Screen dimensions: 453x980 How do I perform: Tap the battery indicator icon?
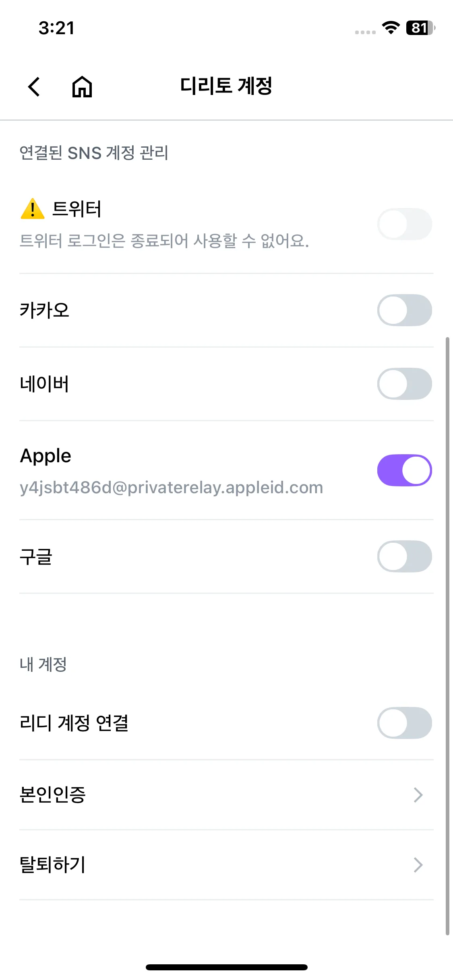coord(420,28)
